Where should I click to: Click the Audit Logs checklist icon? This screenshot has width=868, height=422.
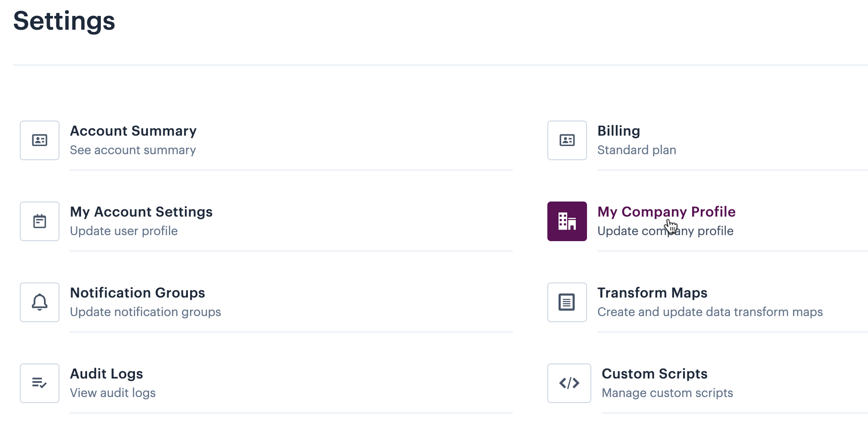coord(40,383)
